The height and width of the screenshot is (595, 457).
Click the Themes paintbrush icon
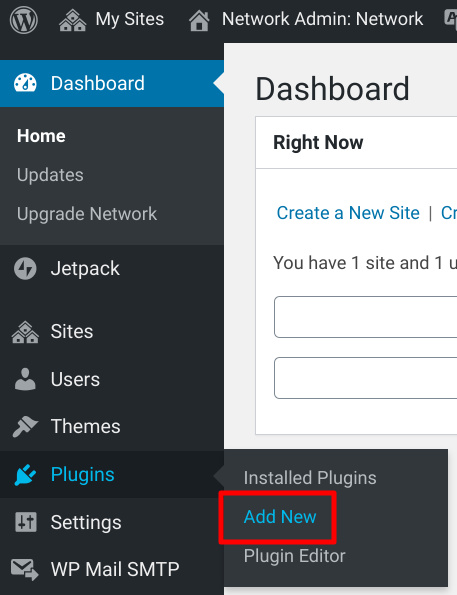coord(25,426)
